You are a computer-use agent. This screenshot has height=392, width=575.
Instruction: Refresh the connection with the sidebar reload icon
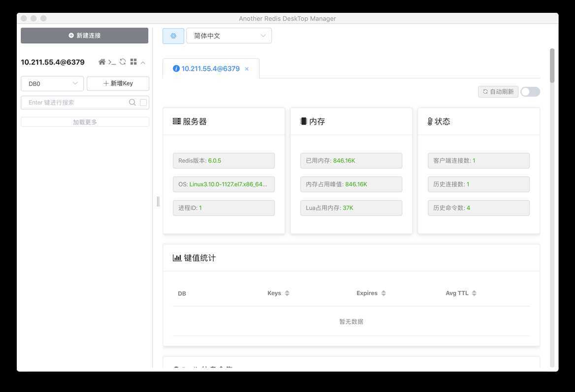pos(123,62)
